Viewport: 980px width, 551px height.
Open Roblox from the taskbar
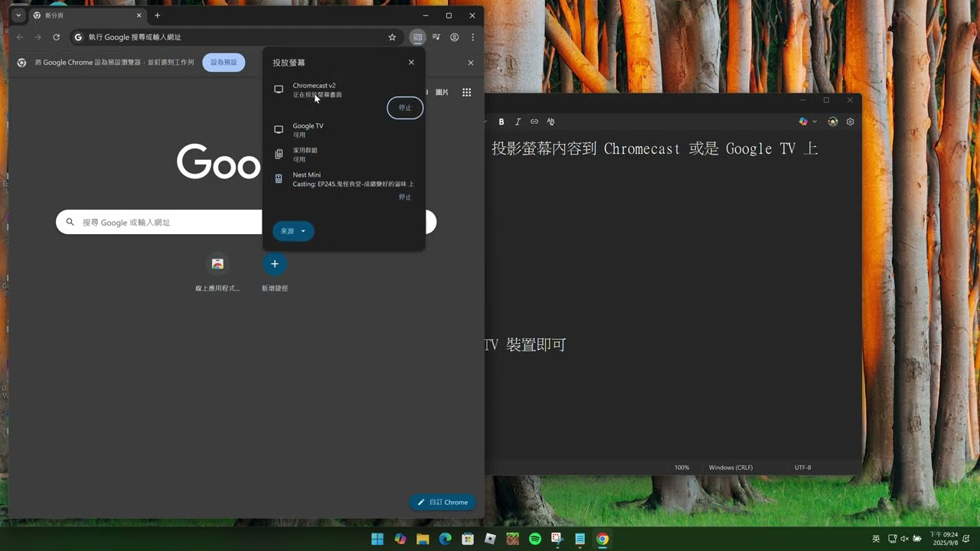[x=490, y=539]
